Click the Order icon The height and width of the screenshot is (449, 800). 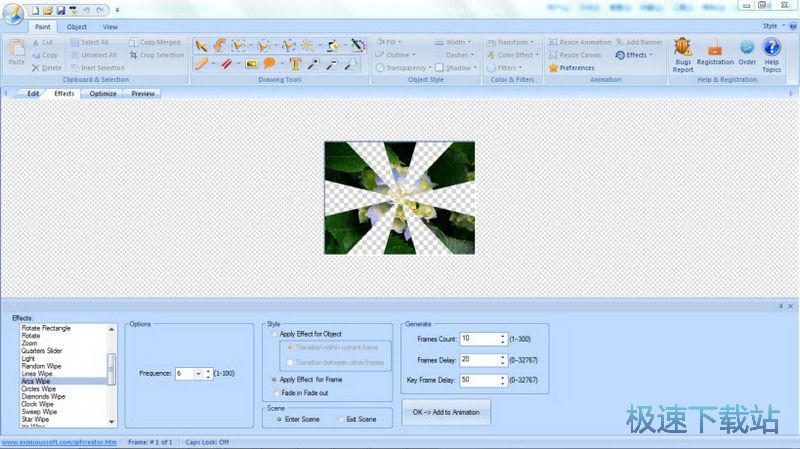click(x=747, y=54)
